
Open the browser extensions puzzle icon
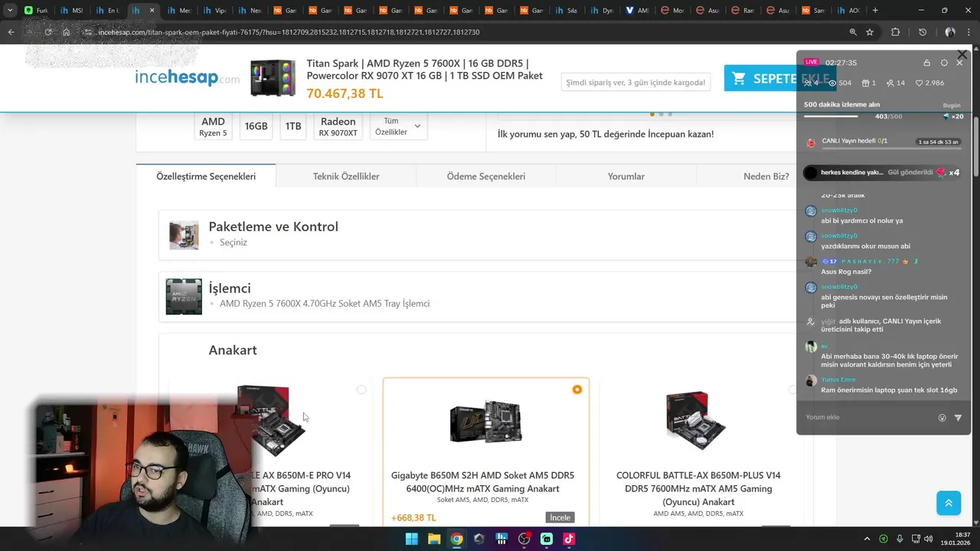[x=895, y=32]
